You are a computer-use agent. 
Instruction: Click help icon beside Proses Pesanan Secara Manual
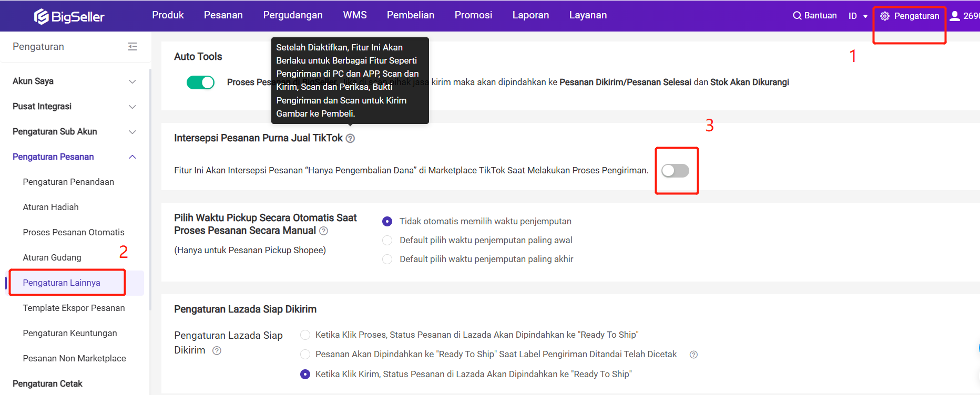(324, 231)
